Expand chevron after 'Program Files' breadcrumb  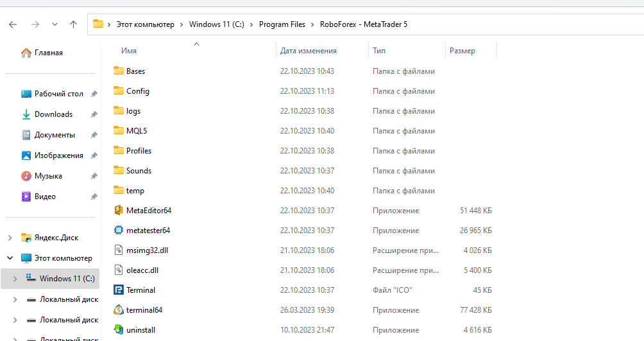[312, 24]
